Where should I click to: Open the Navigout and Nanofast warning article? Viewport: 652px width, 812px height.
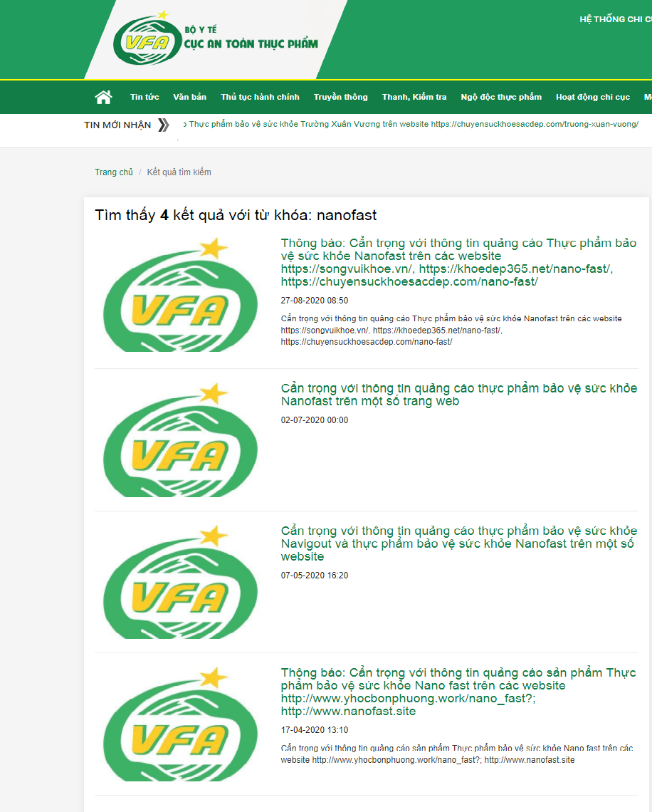tap(458, 543)
